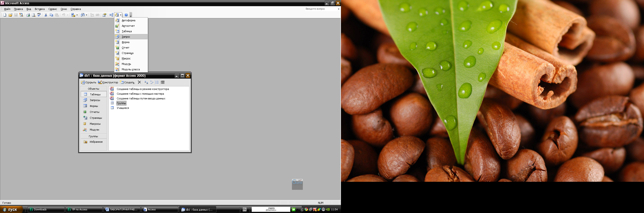Image resolution: width=644 pixels, height=213 pixels.
Task: Select the Учащиеся table entry
Action: [x=123, y=108]
